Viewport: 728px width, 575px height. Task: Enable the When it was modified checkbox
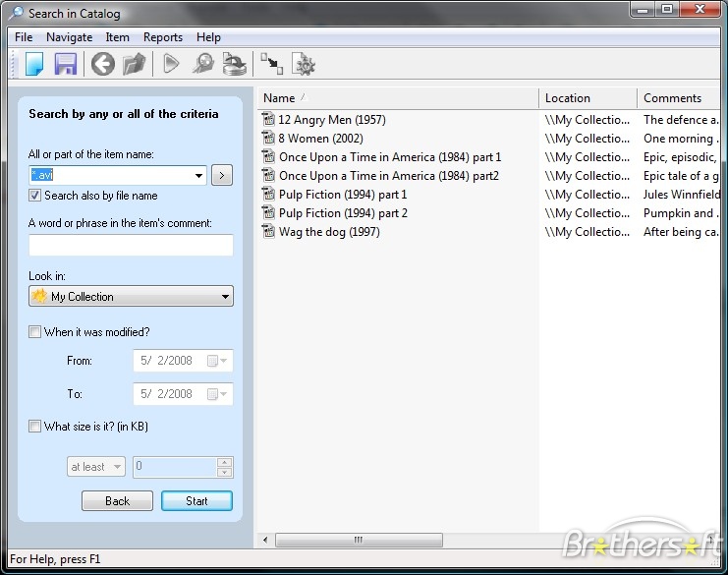(x=35, y=332)
